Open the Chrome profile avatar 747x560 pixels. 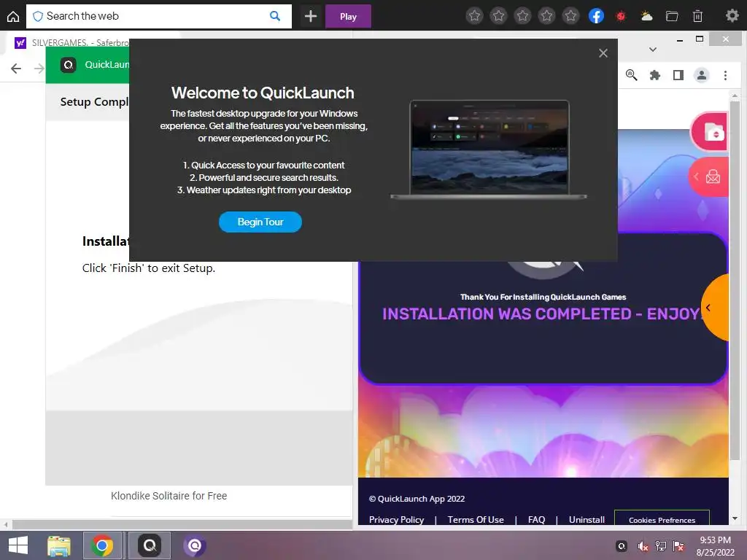702,75
